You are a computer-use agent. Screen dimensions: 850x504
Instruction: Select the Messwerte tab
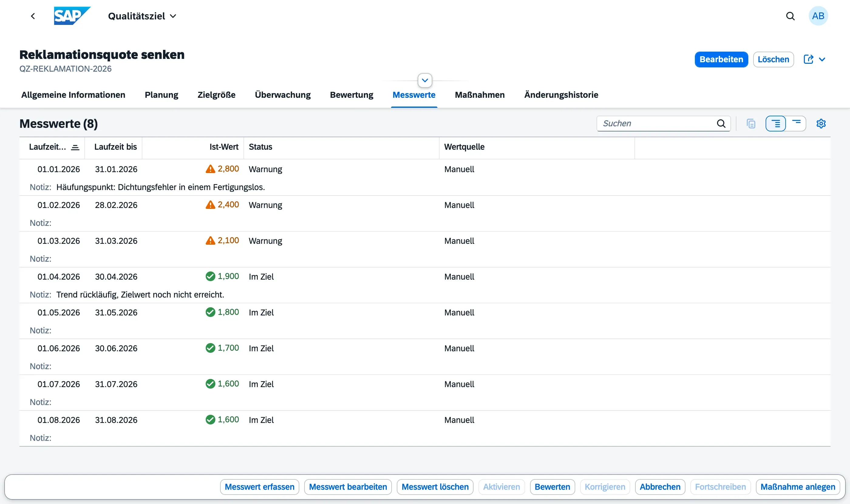(414, 95)
